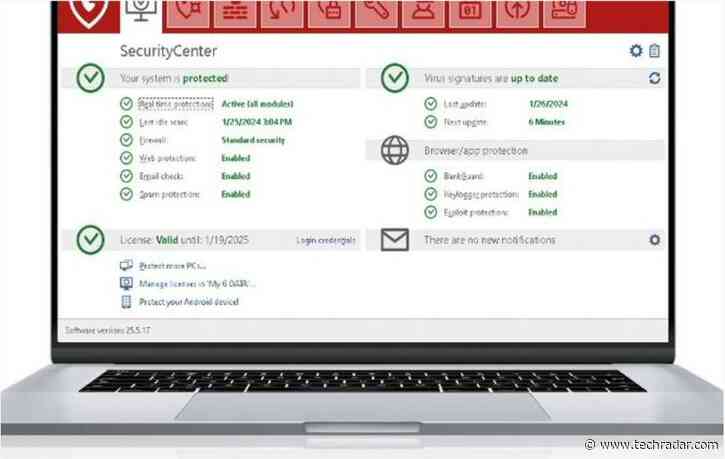Open the Tuner wrench tab
The image size is (725, 459).
pyautogui.click(x=376, y=13)
